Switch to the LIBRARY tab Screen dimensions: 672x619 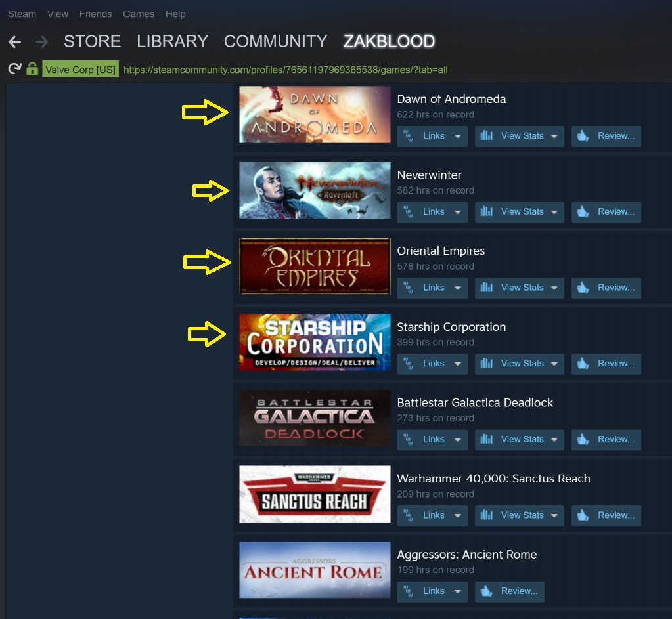pos(172,41)
